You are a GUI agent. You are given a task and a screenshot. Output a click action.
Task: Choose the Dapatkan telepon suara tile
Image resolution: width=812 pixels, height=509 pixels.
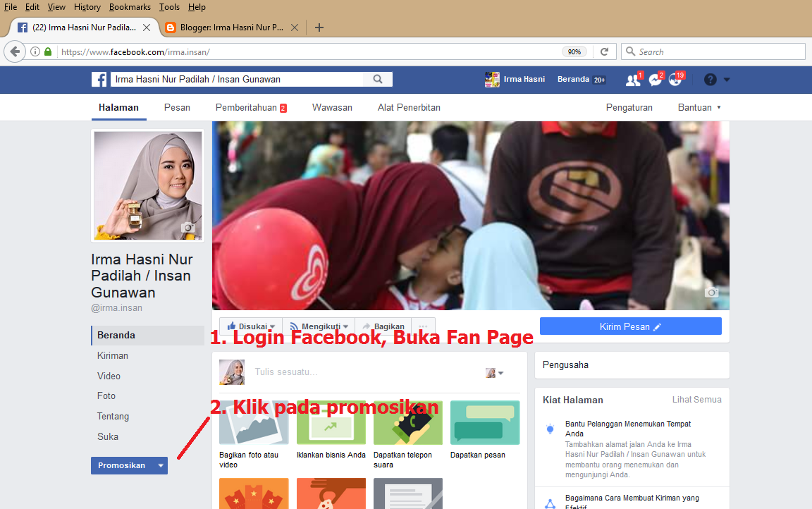pyautogui.click(x=407, y=423)
